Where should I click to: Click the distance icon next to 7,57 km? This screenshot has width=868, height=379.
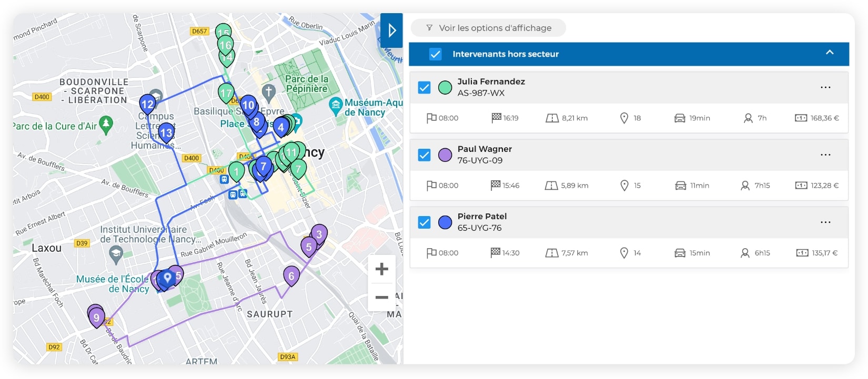pyautogui.click(x=552, y=253)
